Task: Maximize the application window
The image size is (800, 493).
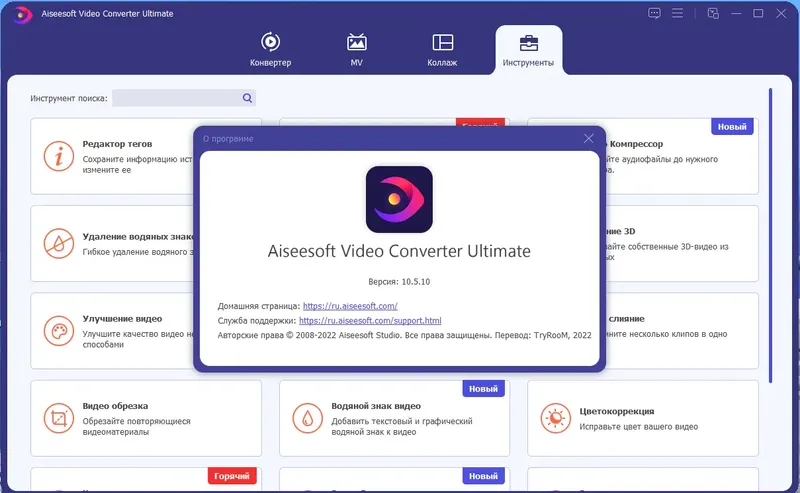Action: point(758,13)
